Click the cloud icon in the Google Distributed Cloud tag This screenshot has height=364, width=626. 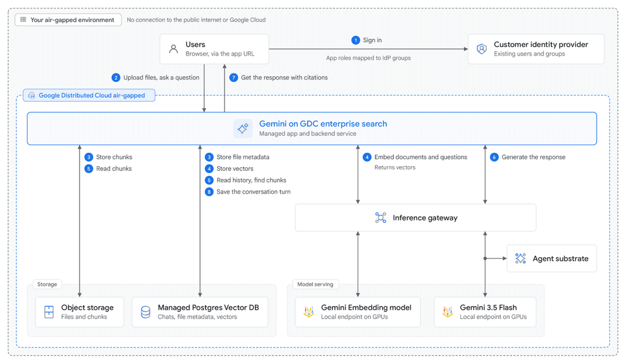click(x=32, y=96)
